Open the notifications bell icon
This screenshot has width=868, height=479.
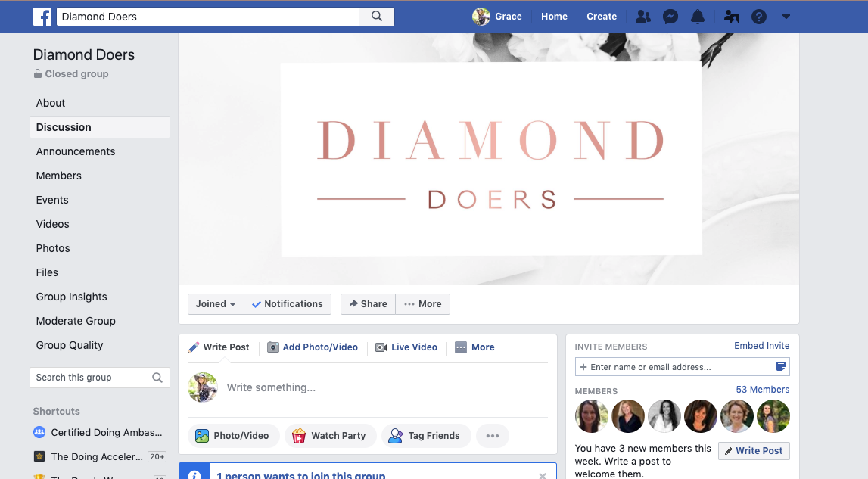pyautogui.click(x=698, y=17)
